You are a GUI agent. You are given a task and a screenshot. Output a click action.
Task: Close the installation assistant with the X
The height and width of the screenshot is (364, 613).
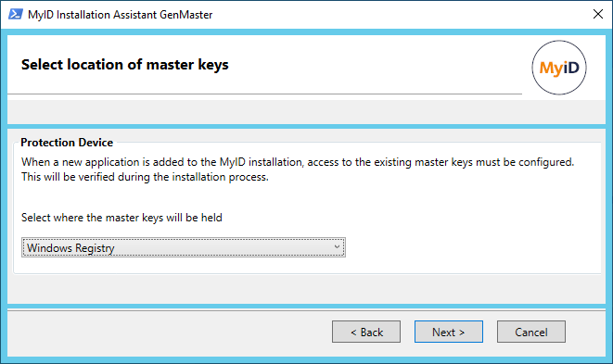click(x=598, y=14)
